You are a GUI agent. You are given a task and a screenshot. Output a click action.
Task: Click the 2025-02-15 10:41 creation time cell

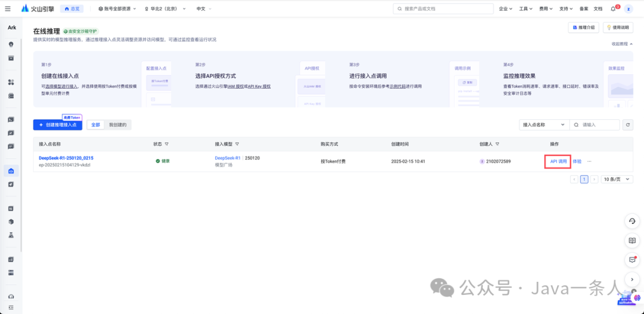click(408, 161)
